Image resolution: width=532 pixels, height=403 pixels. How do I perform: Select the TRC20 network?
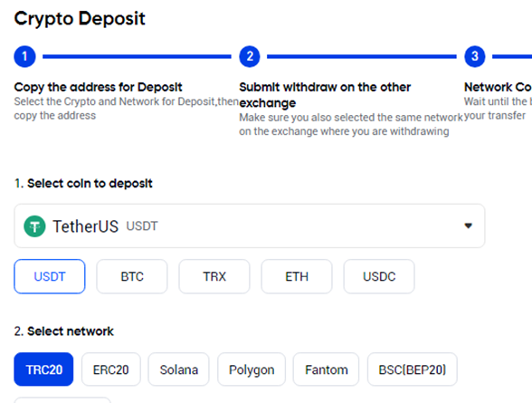43,369
